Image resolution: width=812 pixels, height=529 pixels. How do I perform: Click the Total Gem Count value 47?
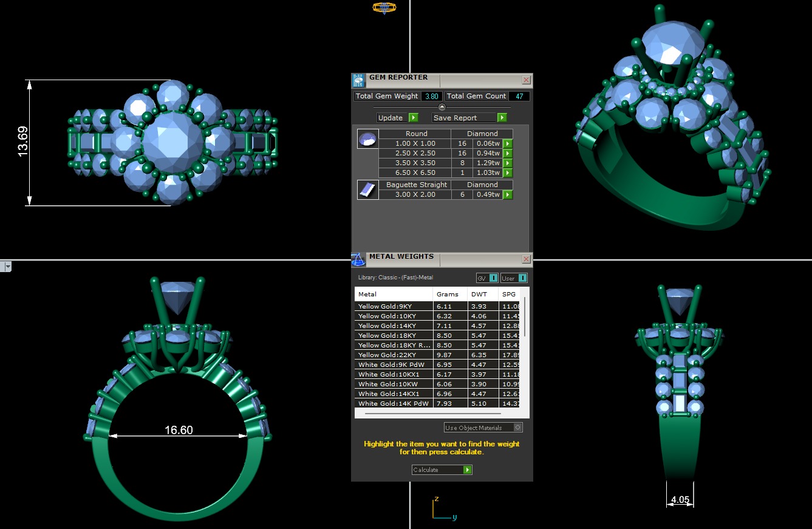pyautogui.click(x=519, y=96)
